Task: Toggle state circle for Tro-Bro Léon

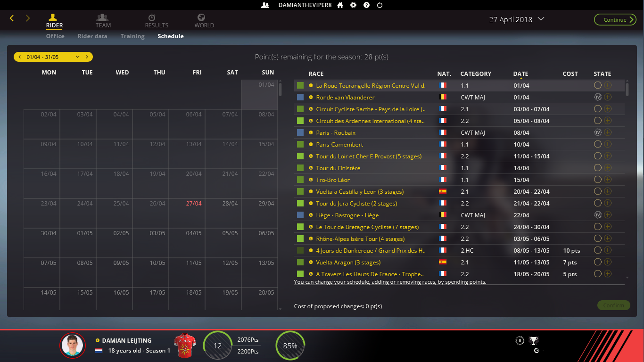Action: tap(598, 180)
